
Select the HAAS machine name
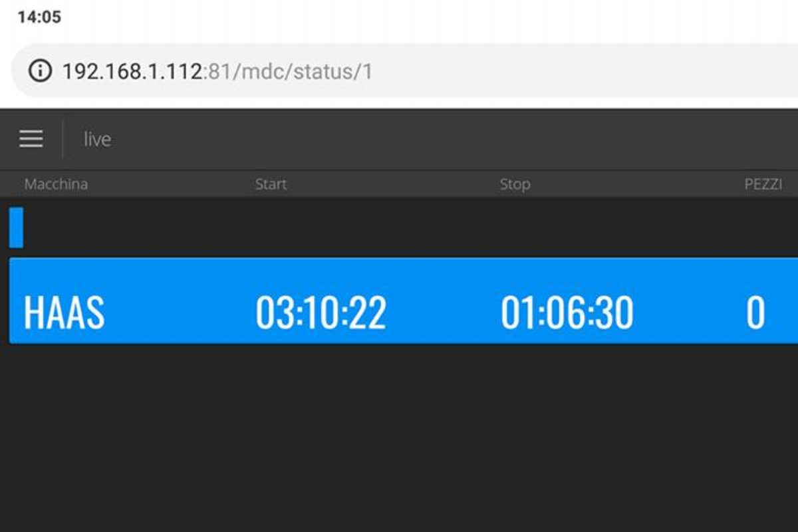coord(64,313)
